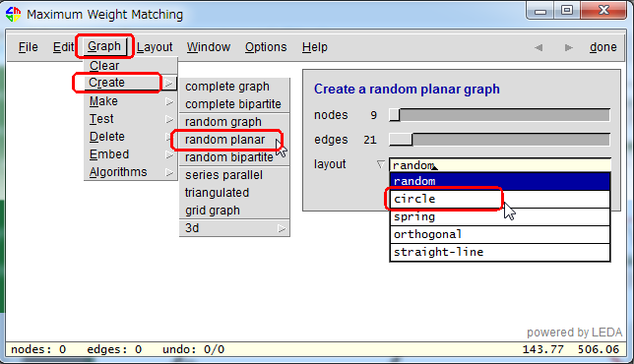This screenshot has height=364, width=634.
Task: Open the Options menu
Action: click(266, 47)
